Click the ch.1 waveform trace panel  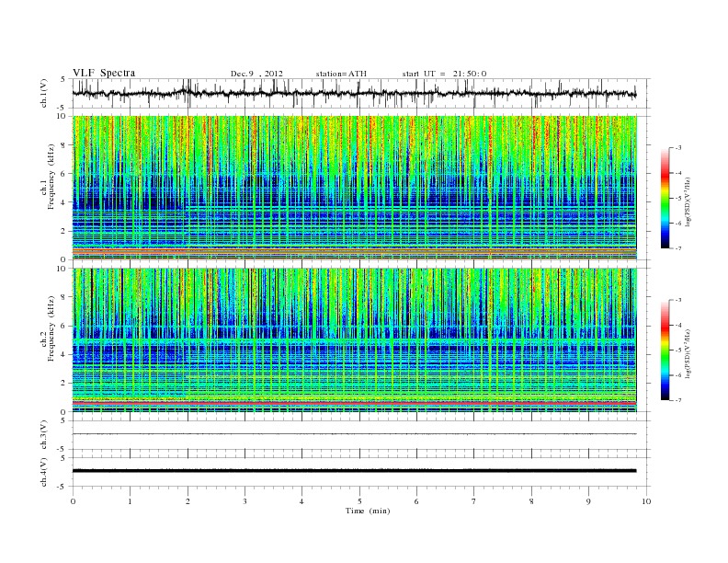coord(360,93)
